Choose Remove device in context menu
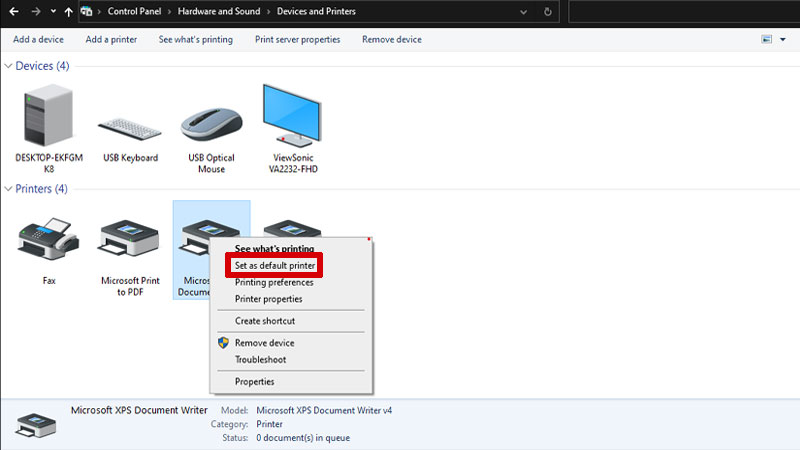 (x=264, y=343)
